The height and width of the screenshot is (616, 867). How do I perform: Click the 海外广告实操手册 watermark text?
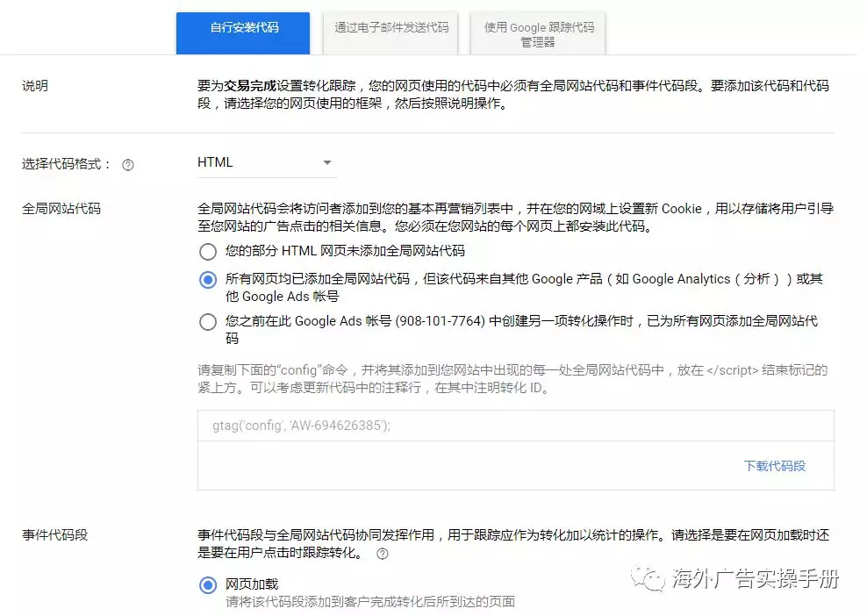tap(755, 580)
